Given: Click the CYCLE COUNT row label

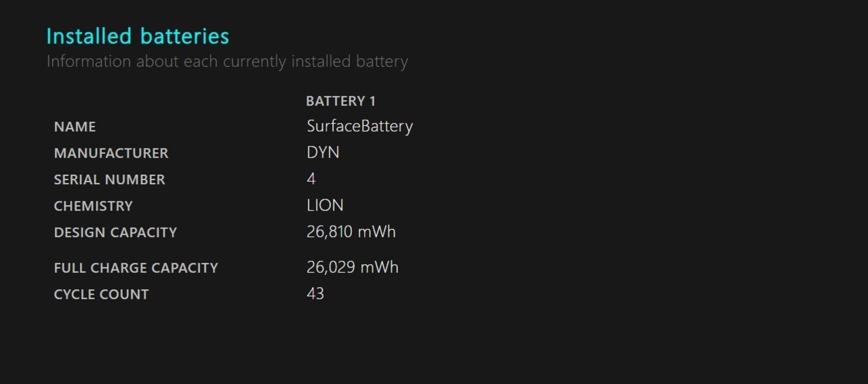Looking at the screenshot, I should point(101,294).
